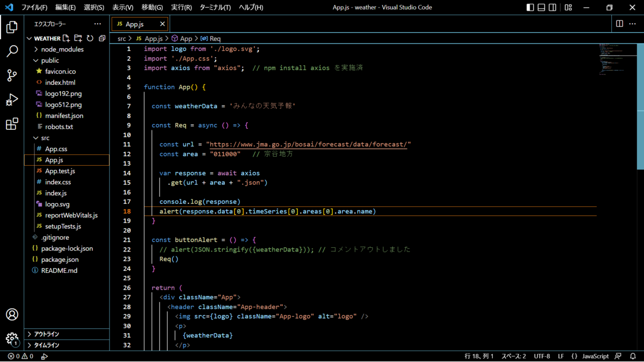
Task: Open the Explorer view in activity bar
Action: 12,27
